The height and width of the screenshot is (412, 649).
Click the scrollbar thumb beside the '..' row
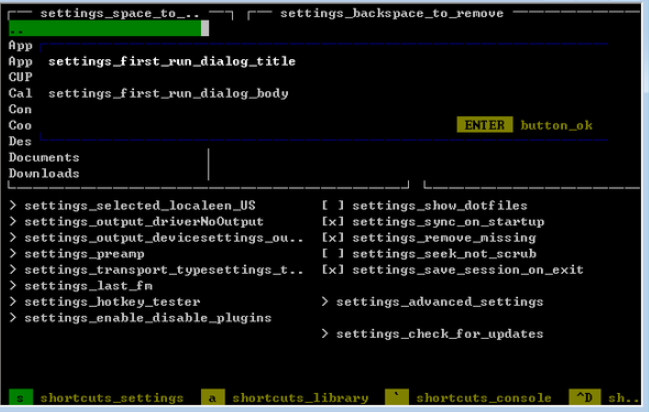pos(205,29)
